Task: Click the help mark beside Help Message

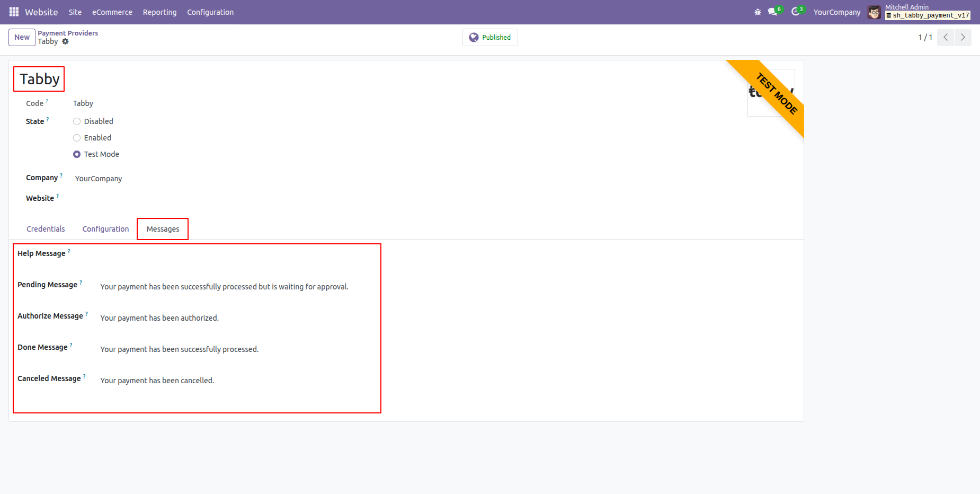Action: (69, 251)
